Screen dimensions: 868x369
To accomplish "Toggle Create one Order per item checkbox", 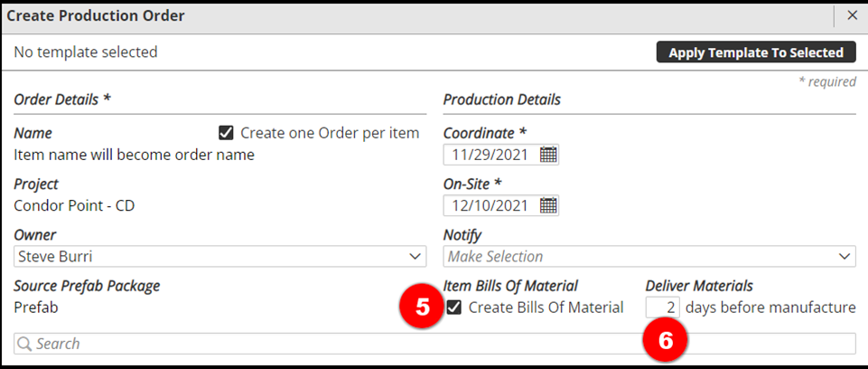I will pos(226,133).
